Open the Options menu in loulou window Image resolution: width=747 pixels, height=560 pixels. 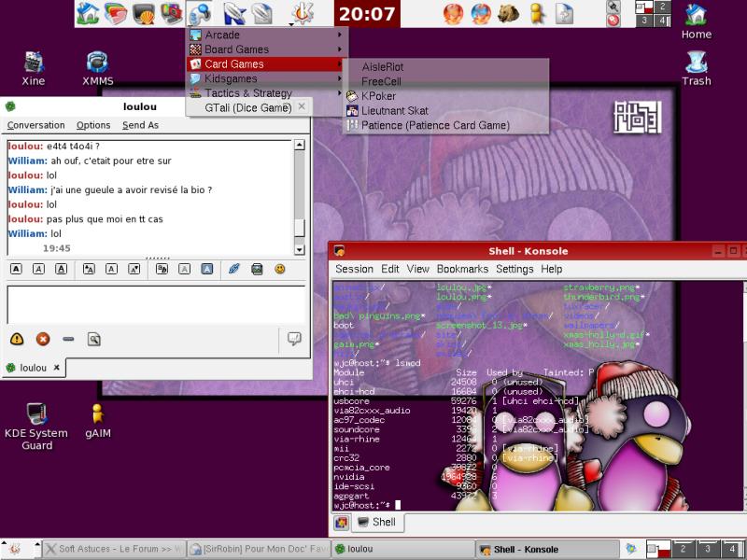click(93, 125)
